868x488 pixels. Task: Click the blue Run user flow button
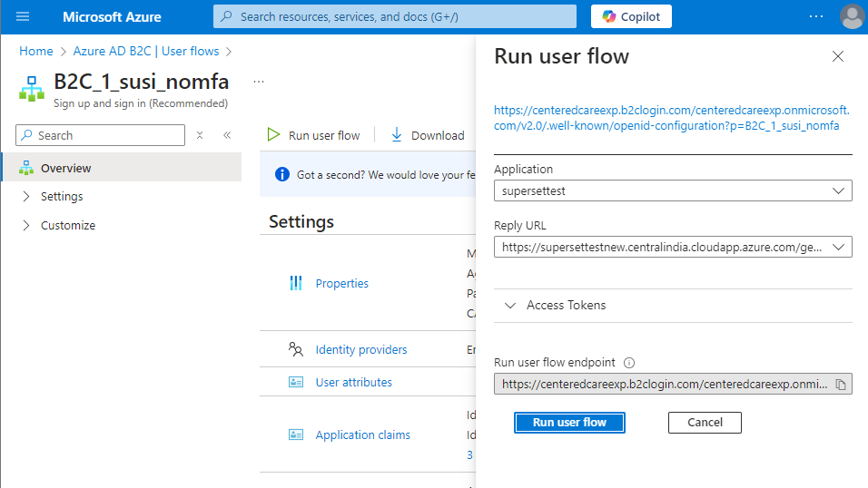coord(569,422)
